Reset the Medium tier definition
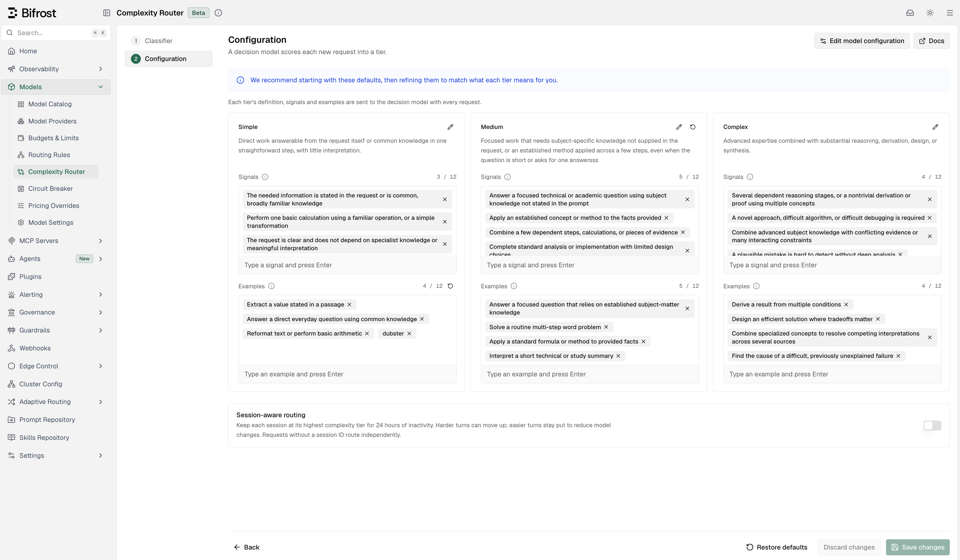Viewport: 960px width, 560px height. tap(693, 127)
